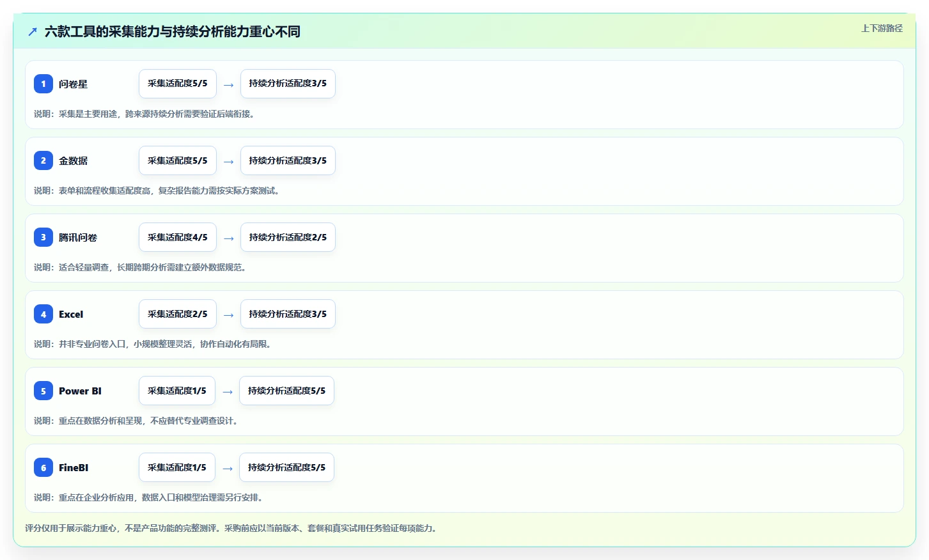
Task: Select 持续分析适配度3/5 chip in Excel row
Action: 288,314
